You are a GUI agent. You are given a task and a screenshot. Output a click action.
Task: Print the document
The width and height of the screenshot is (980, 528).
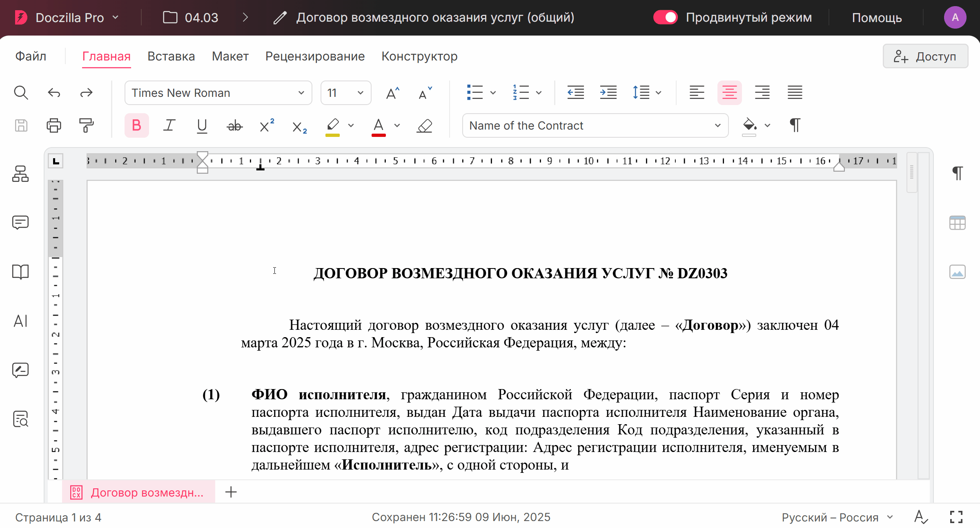pos(54,125)
